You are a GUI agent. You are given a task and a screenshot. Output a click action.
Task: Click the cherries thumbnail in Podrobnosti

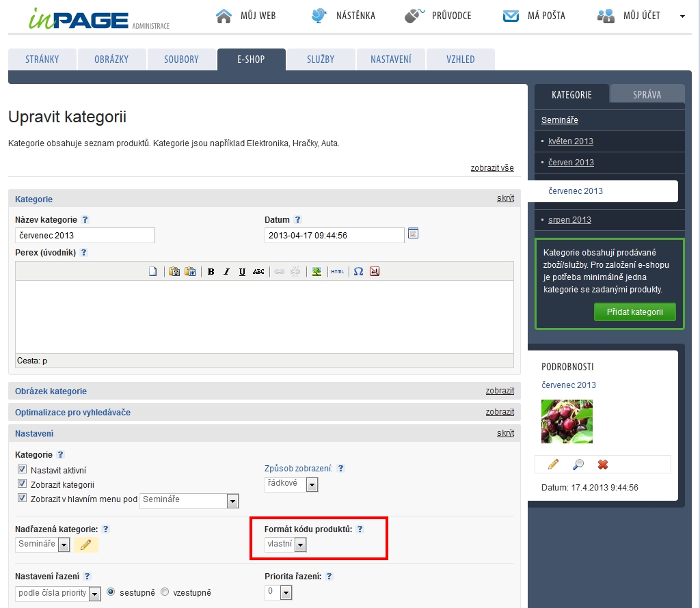click(567, 422)
